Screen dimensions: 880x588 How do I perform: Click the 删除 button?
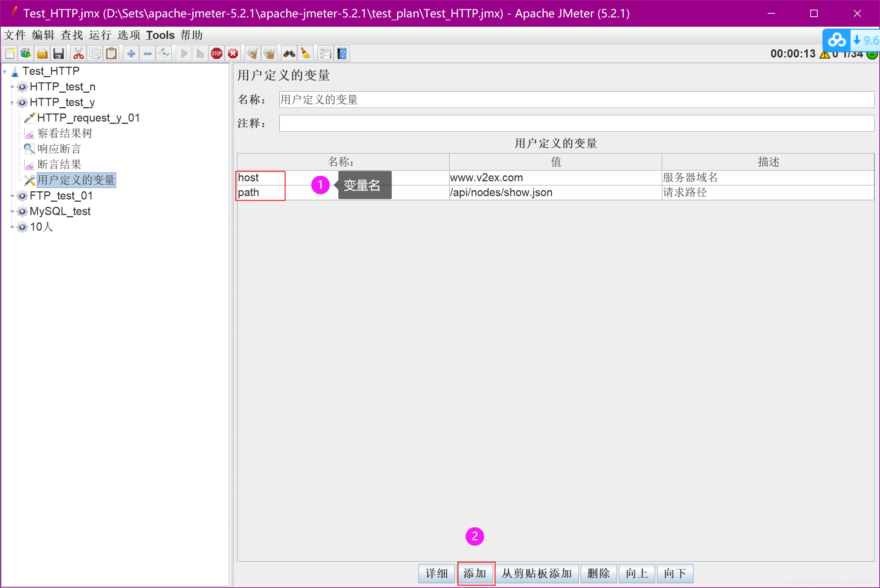click(x=598, y=573)
